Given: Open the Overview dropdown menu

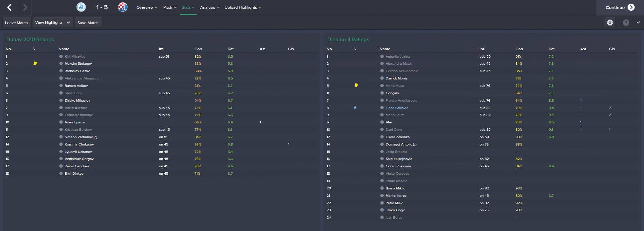Looking at the screenshot, I should coord(147,7).
